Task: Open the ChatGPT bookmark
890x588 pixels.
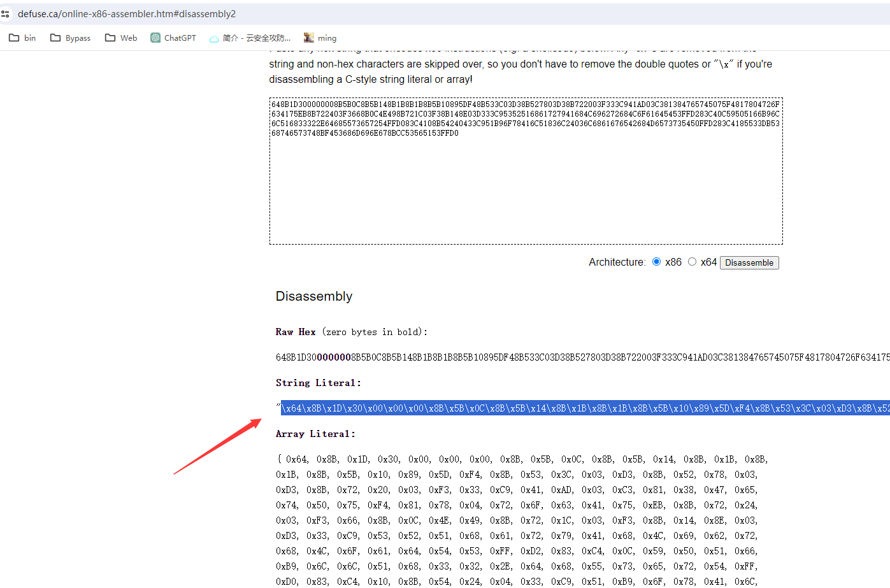Action: 173,38
